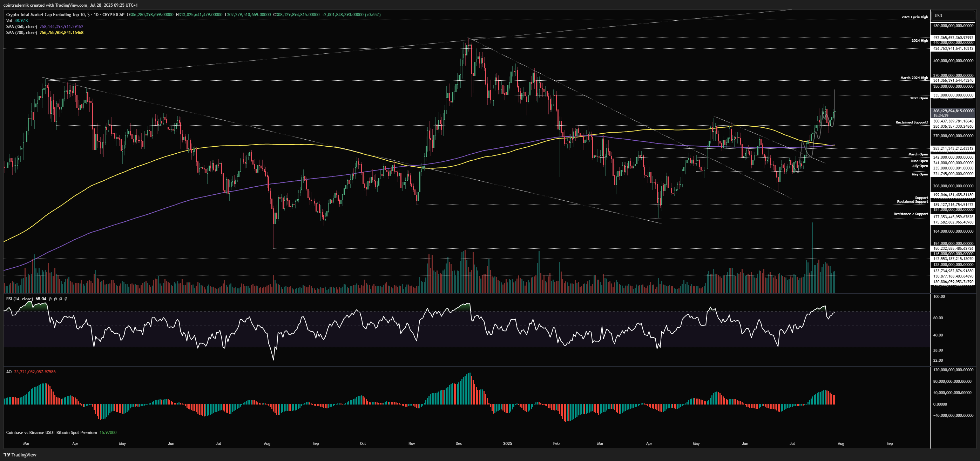Image resolution: width=980 pixels, height=461 pixels.
Task: Click the Coinbase vs Binance USDT Bitcoin Spot Premium label
Action: point(51,433)
